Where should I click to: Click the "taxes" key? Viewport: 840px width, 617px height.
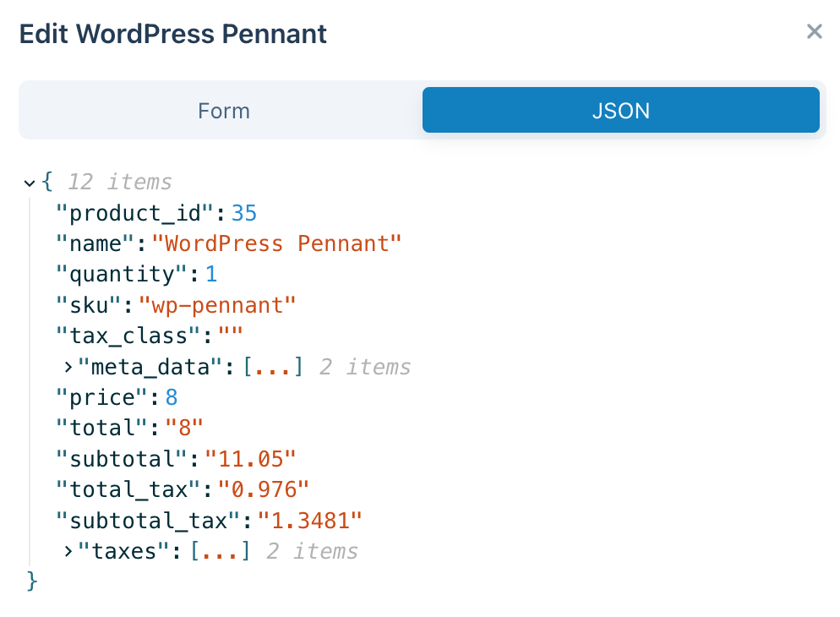123,551
